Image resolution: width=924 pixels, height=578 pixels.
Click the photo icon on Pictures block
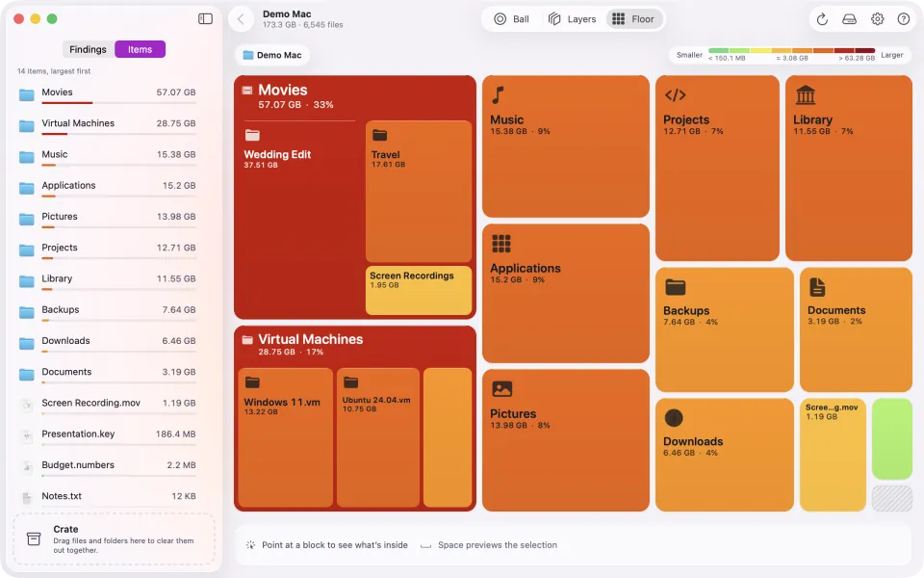pyautogui.click(x=502, y=388)
